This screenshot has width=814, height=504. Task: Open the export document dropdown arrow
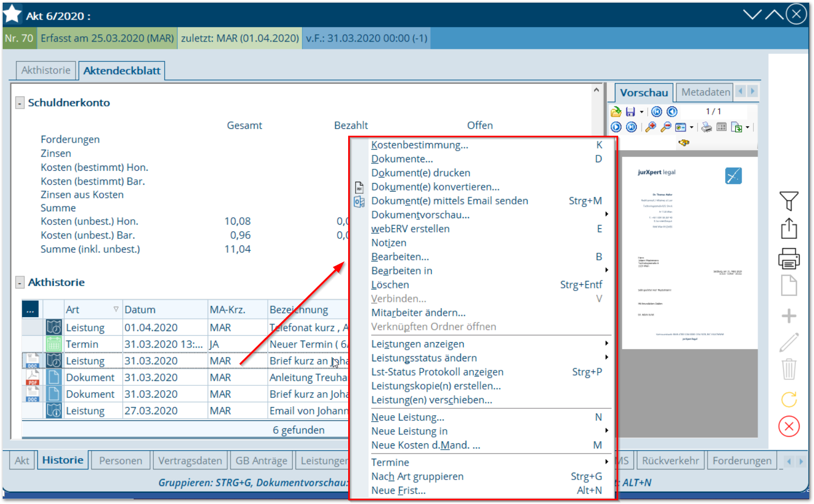(x=747, y=128)
